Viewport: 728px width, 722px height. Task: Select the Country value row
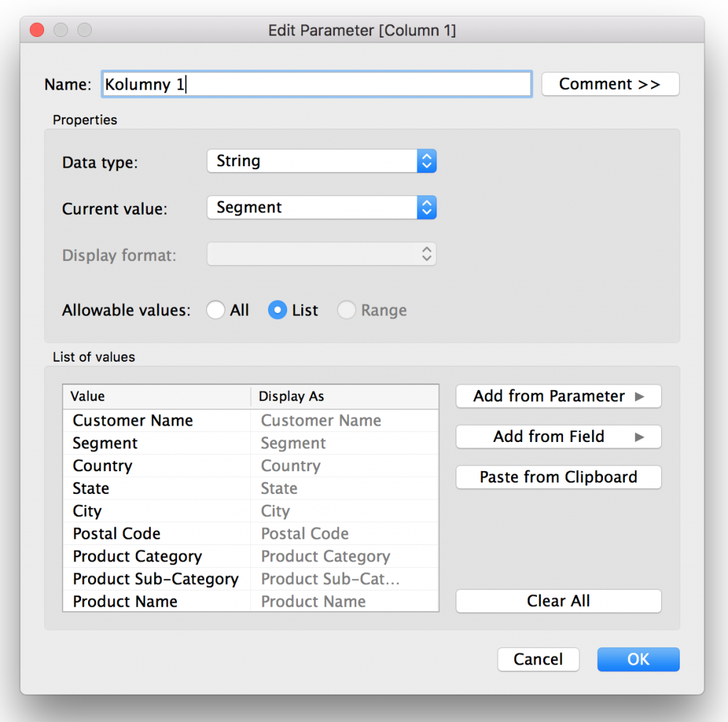click(x=102, y=466)
